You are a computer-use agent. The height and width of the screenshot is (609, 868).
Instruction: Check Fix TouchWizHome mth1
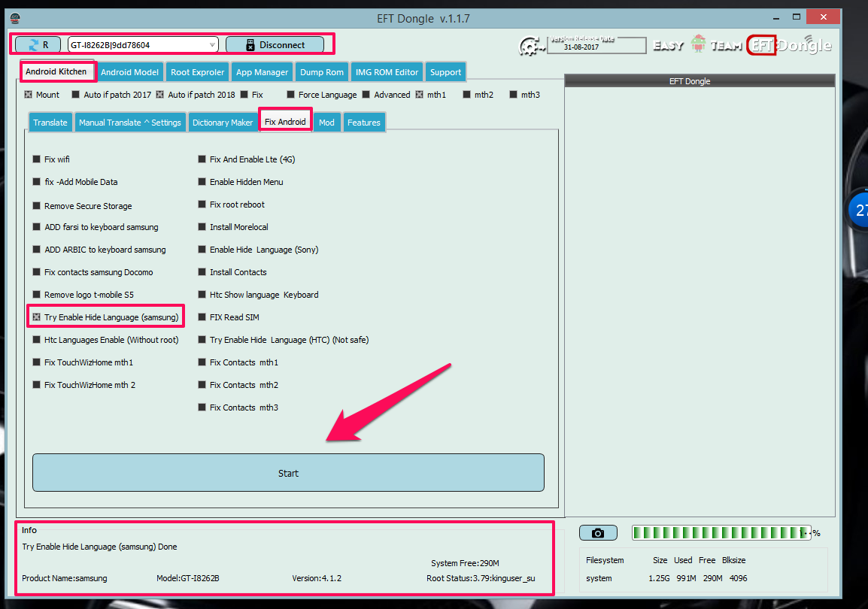pyautogui.click(x=37, y=362)
